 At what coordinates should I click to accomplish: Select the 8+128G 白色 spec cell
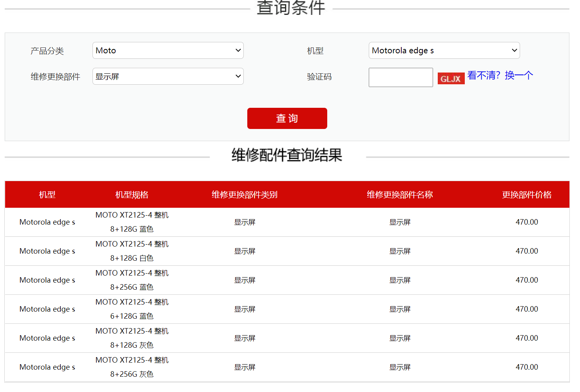coord(132,251)
